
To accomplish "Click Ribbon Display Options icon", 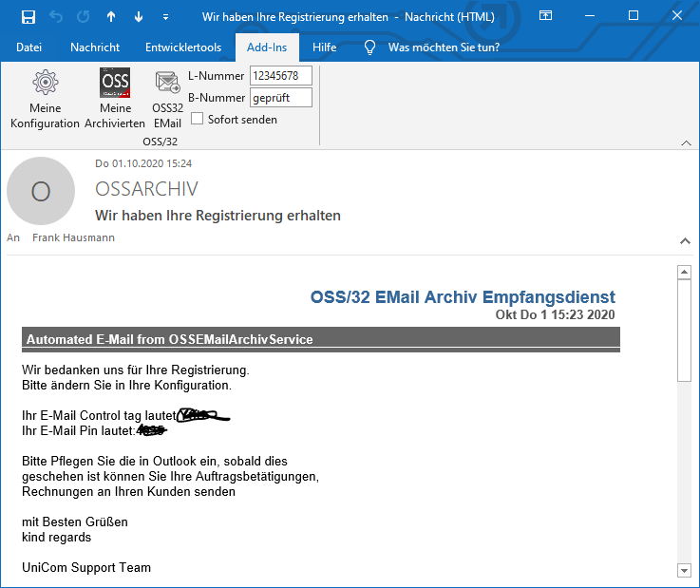I will tap(545, 16).
